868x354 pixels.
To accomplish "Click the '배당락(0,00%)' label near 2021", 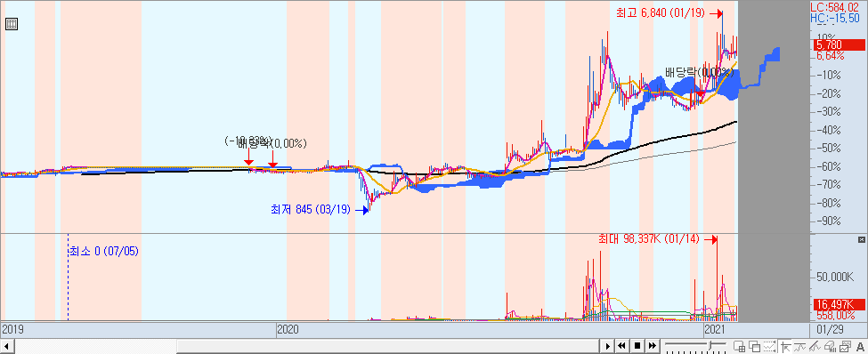I will tap(699, 72).
